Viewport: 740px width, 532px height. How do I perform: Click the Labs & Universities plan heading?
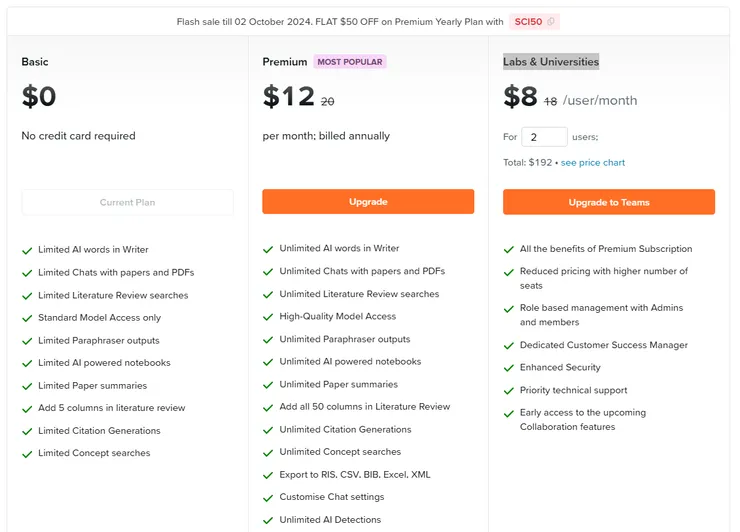551,62
